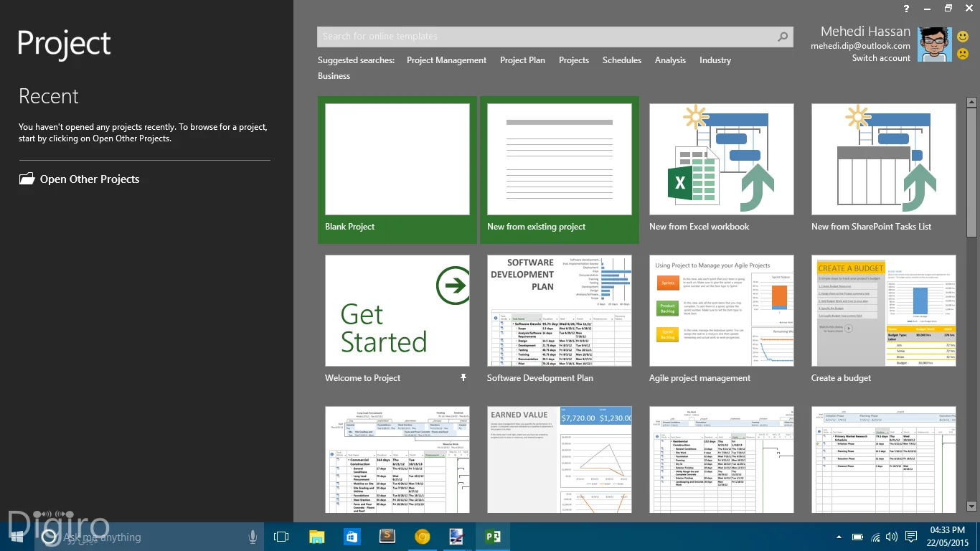This screenshot has height=551, width=980.
Task: Click the email mehedi.dip@outlook.com
Action: pos(860,46)
